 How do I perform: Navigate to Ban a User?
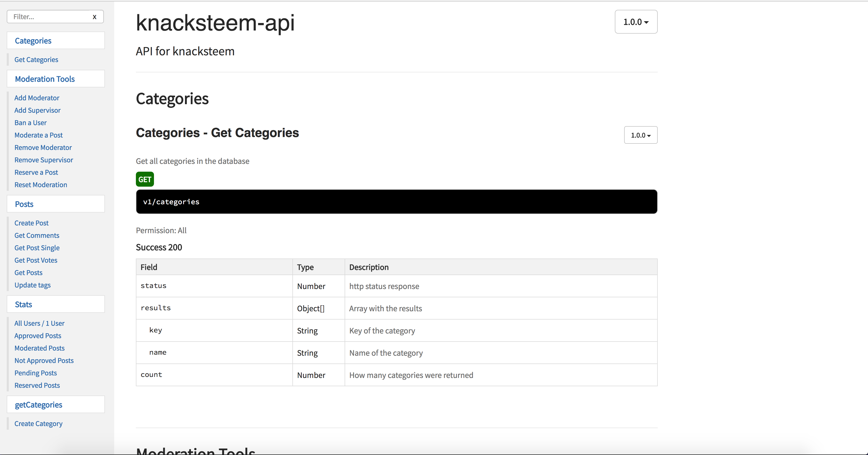(x=30, y=123)
